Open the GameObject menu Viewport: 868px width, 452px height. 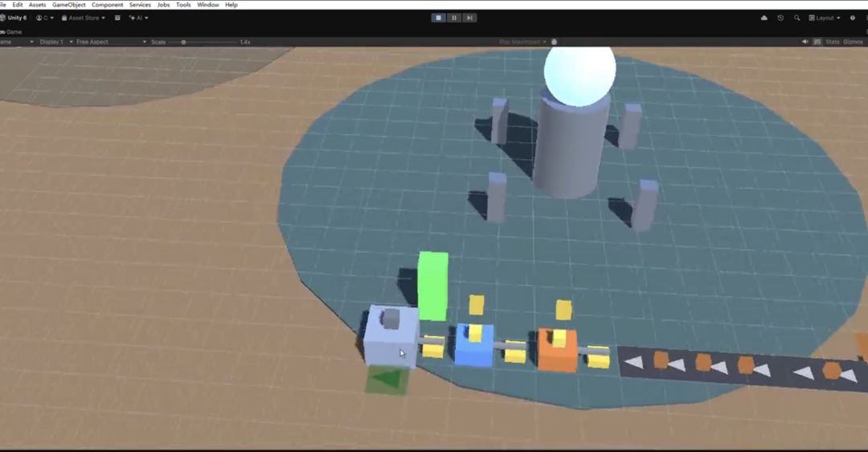pos(68,5)
